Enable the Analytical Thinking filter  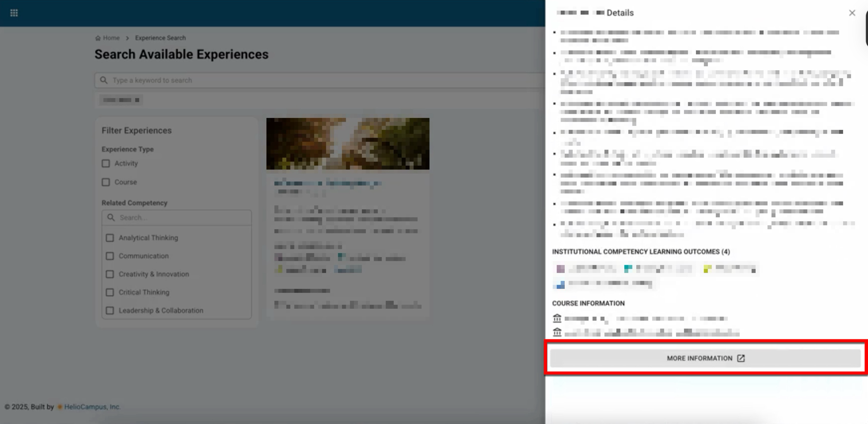pos(110,238)
